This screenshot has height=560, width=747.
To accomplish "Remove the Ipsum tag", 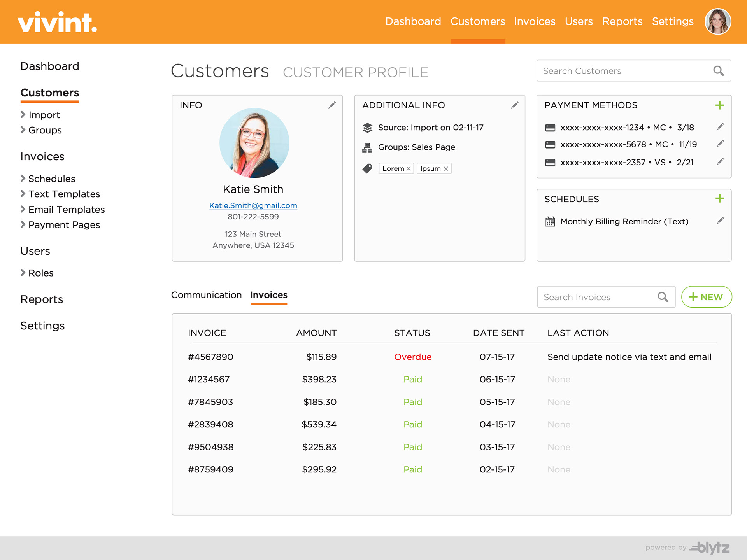I will tap(446, 169).
